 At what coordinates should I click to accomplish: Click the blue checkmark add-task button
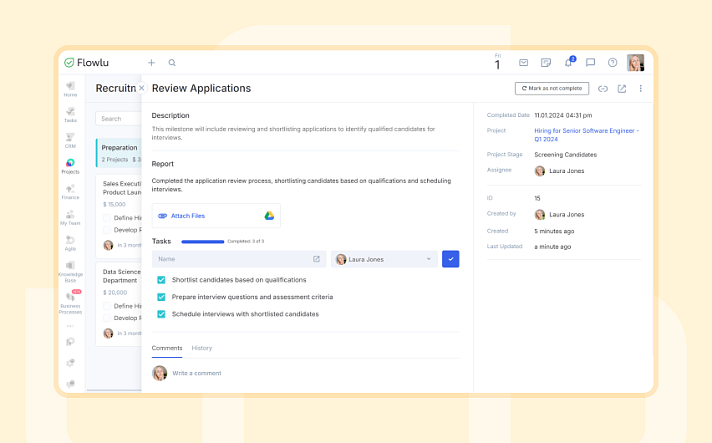point(450,259)
